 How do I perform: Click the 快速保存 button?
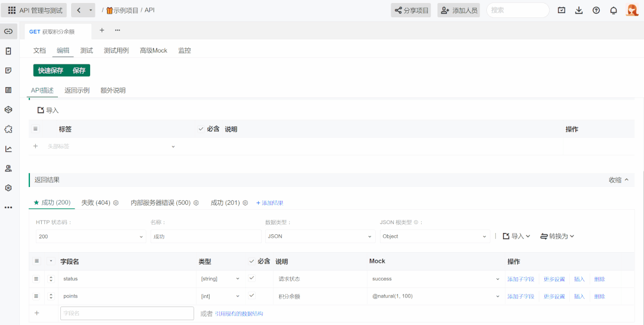(51, 70)
